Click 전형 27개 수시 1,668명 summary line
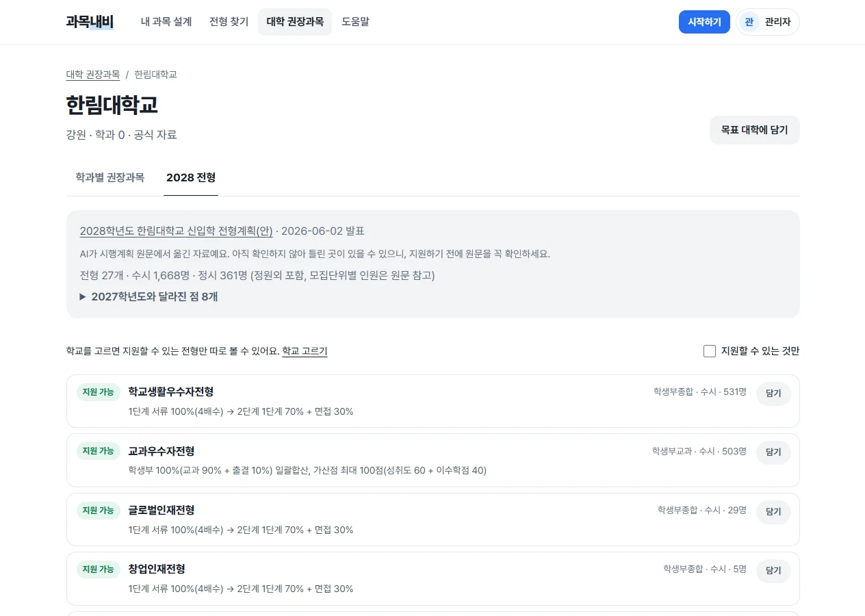Image resolution: width=865 pixels, height=616 pixels. point(257,275)
